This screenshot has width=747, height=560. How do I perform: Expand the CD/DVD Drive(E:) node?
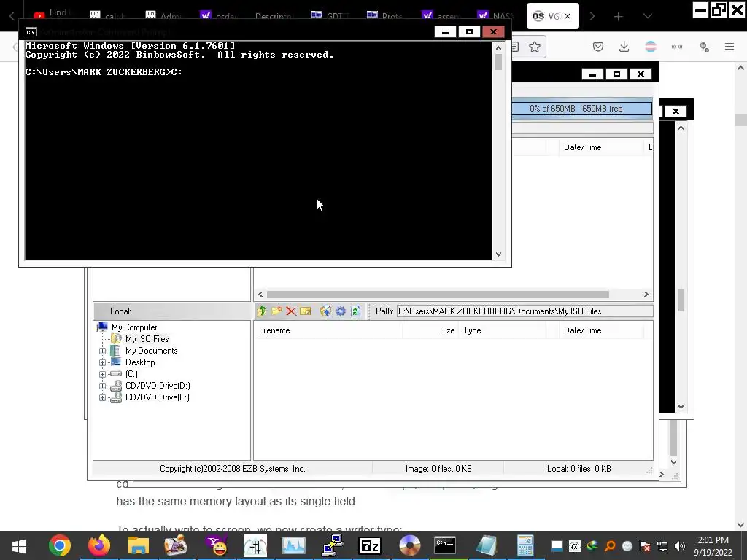[102, 397]
